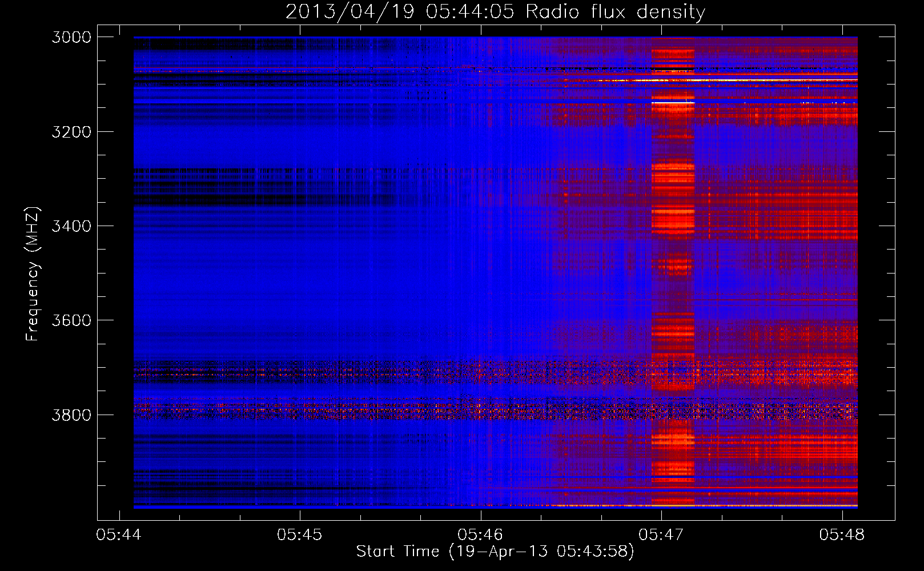Click the noisy red band at 3800 MHz
924x571 pixels.
click(495, 411)
